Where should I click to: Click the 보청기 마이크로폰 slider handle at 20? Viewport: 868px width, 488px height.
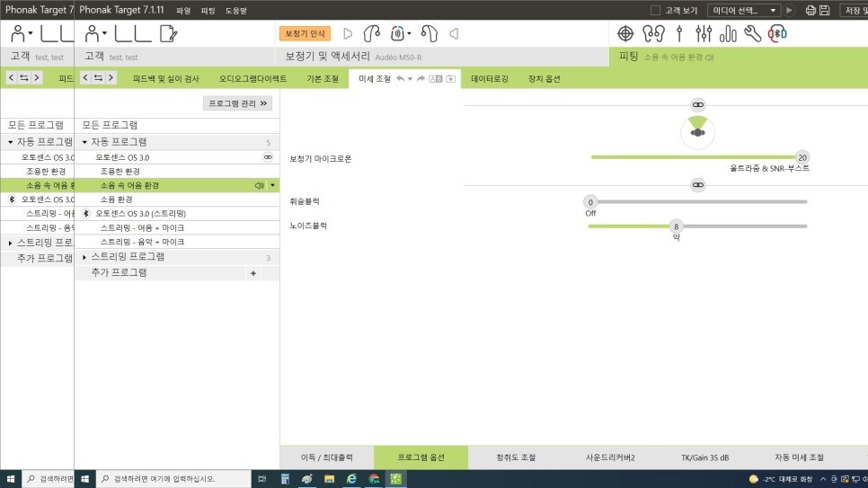click(802, 157)
